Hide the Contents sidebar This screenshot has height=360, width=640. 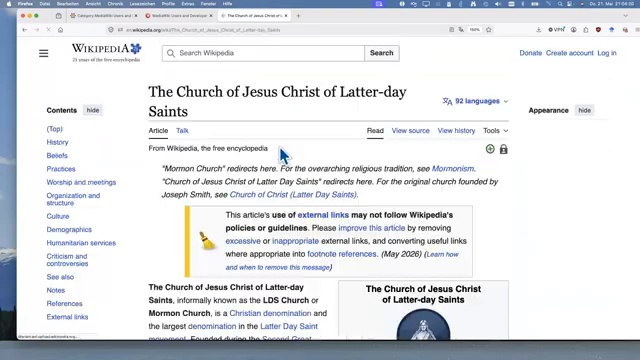[x=93, y=110]
